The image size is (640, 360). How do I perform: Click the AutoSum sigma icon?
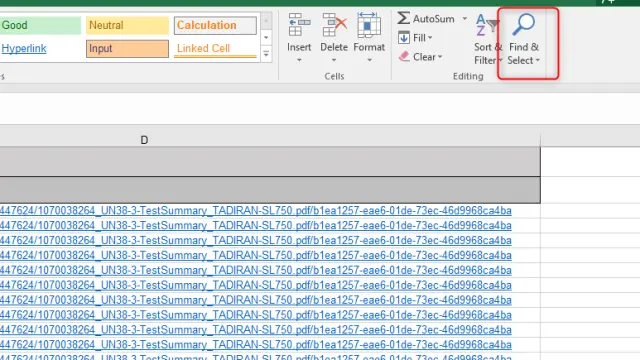[x=403, y=18]
